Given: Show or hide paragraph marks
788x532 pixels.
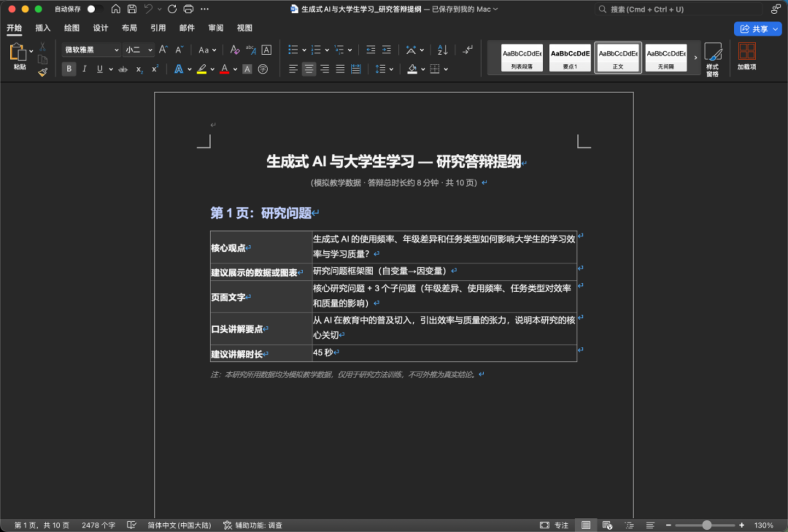Looking at the screenshot, I should (467, 50).
